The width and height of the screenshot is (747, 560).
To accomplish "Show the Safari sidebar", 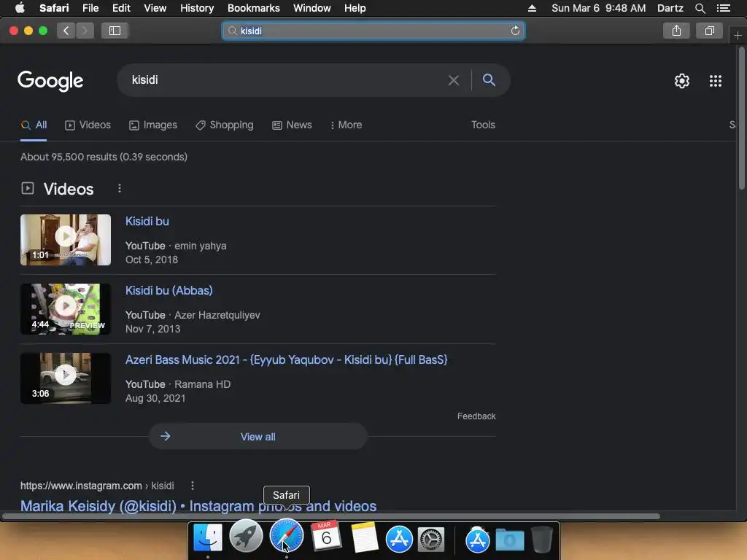I will click(115, 31).
